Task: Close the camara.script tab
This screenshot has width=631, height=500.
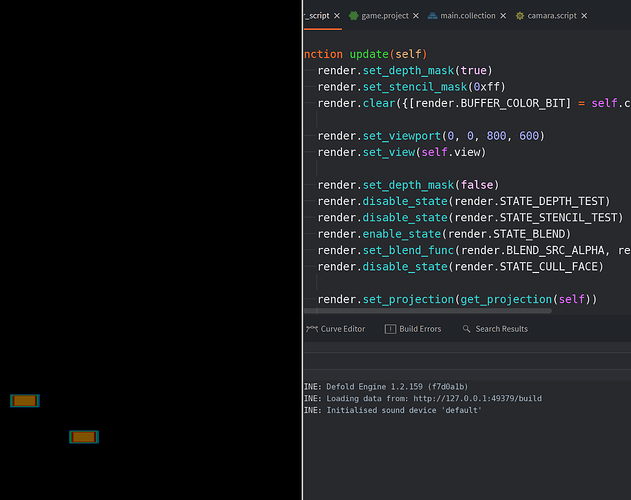Action: (584, 16)
